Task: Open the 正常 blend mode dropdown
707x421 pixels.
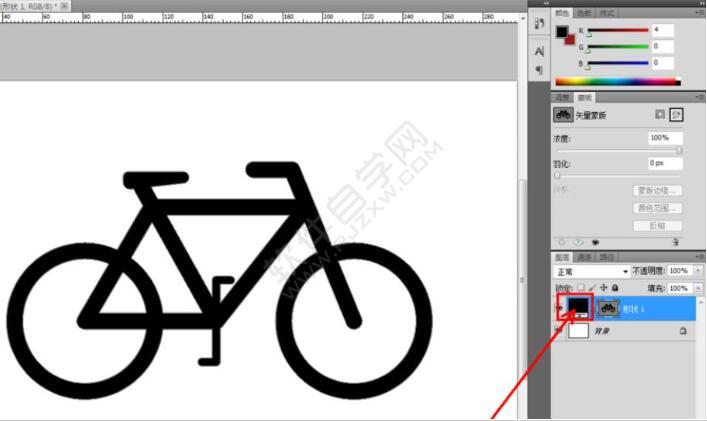Action: (591, 272)
